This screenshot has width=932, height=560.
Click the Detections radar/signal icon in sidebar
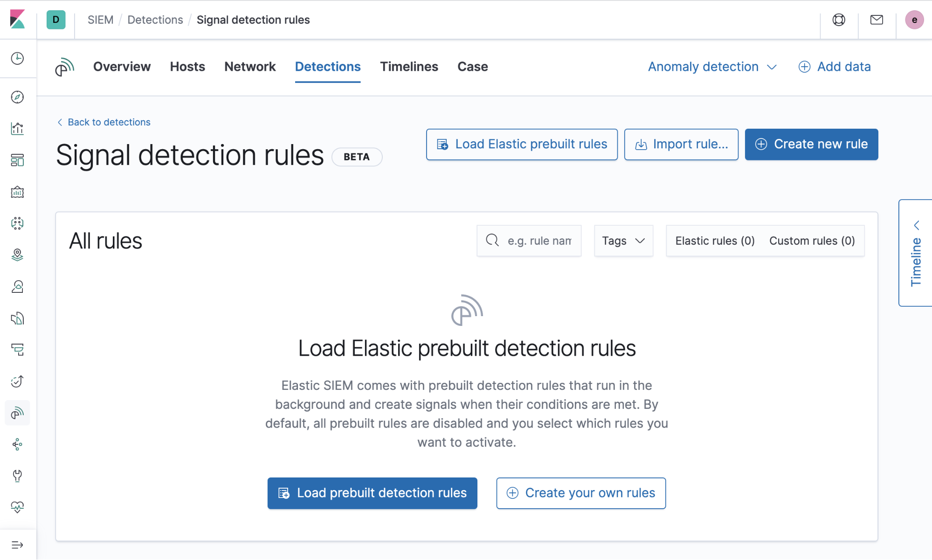pyautogui.click(x=18, y=413)
